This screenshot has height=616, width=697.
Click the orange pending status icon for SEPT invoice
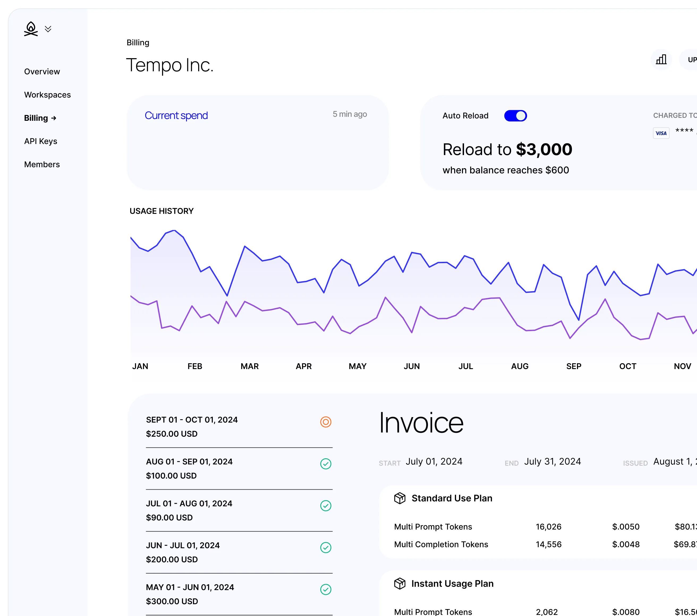click(326, 422)
